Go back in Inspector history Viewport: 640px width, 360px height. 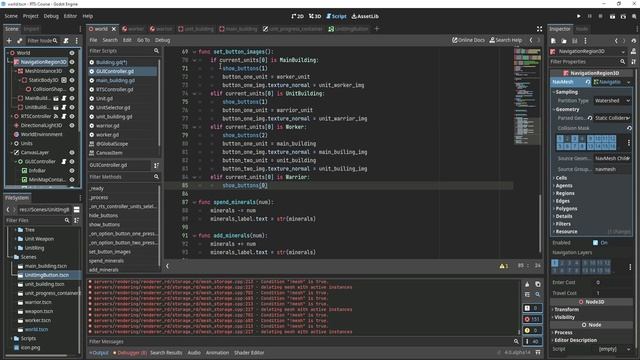point(616,41)
